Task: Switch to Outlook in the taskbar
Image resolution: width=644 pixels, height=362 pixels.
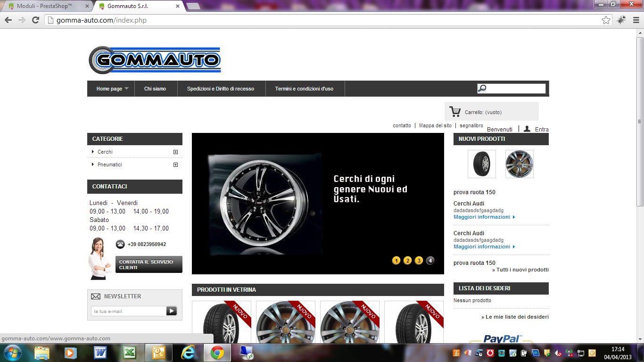Action: (159, 353)
